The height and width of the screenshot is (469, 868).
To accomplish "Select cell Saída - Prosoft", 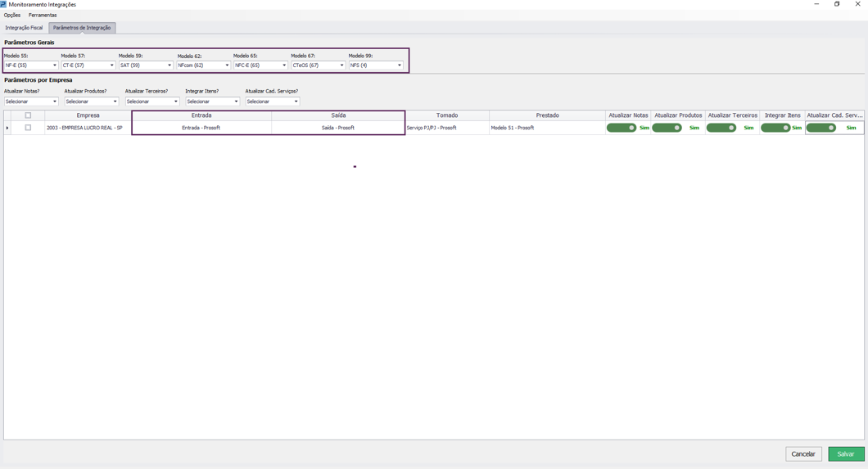I will pos(338,128).
